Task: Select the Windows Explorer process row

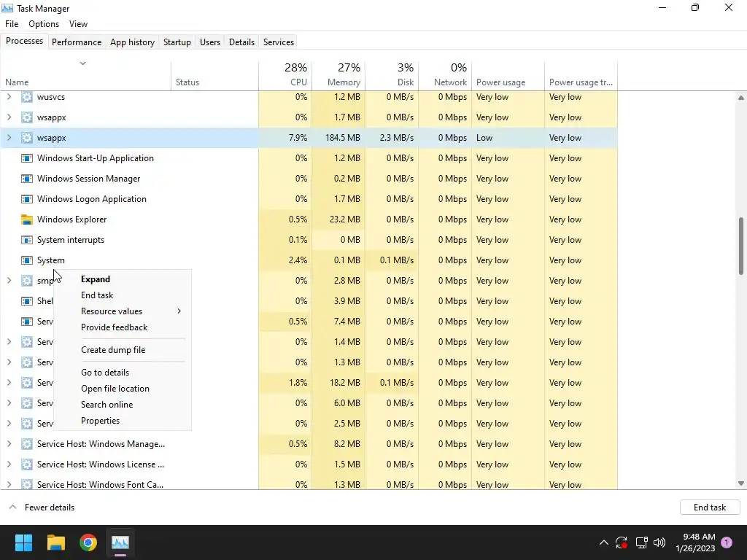Action: pyautogui.click(x=309, y=219)
